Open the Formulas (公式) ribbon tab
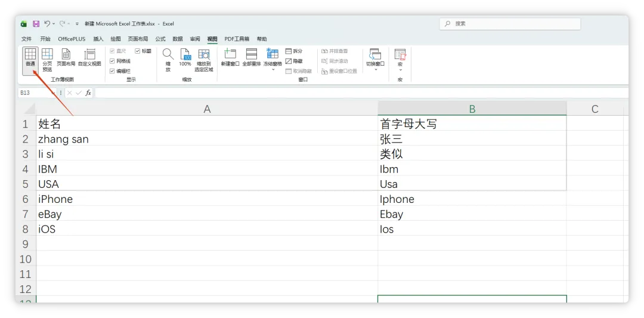644x318 pixels. [160, 39]
